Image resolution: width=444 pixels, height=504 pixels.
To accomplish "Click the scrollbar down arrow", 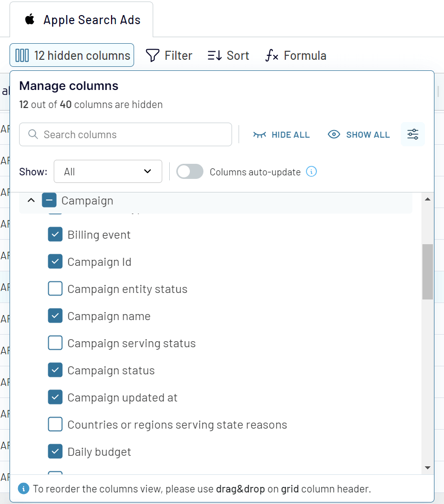I will (x=427, y=468).
